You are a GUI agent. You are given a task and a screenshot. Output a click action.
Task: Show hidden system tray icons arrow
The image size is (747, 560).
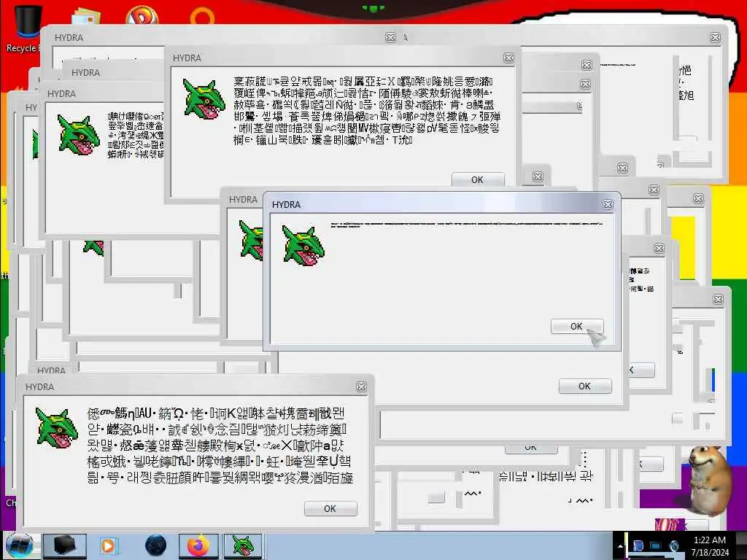click(x=620, y=547)
